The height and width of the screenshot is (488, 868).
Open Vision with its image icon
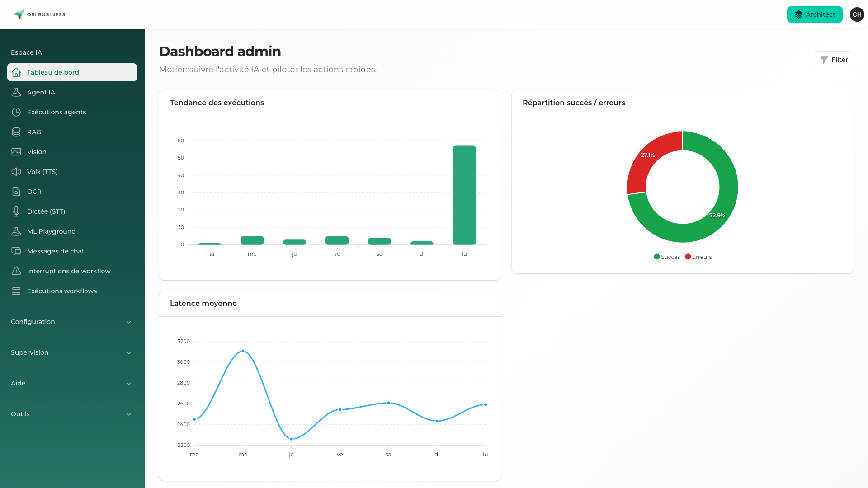(16, 151)
